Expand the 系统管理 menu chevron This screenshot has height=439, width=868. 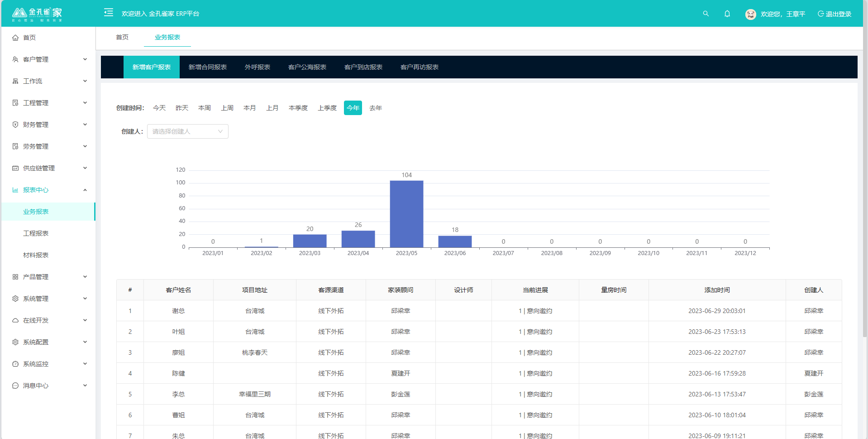pyautogui.click(x=85, y=299)
